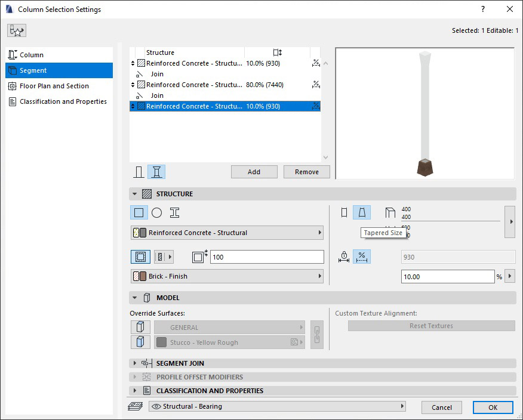
Task: Open the flyout arrow beside cross-section dimensions
Action: point(510,222)
